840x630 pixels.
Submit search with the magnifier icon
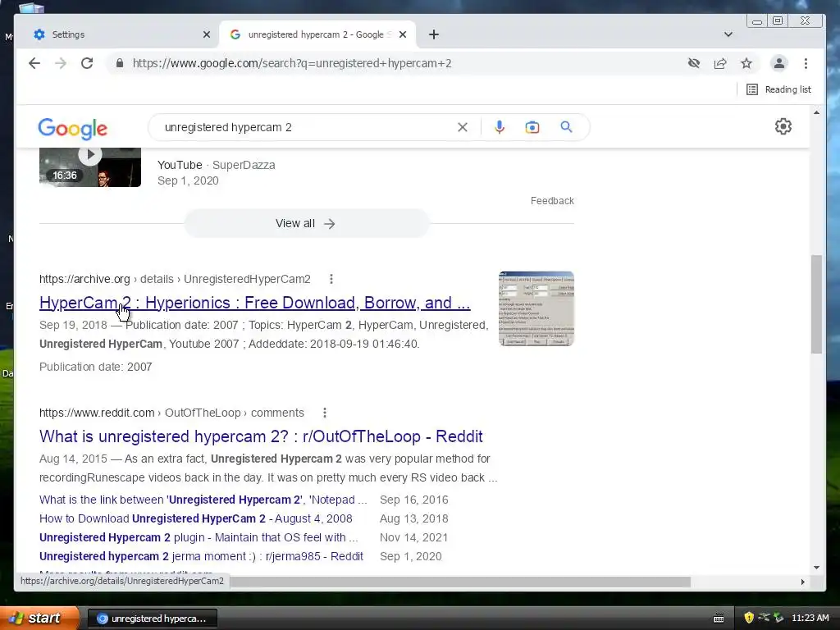[x=566, y=127]
